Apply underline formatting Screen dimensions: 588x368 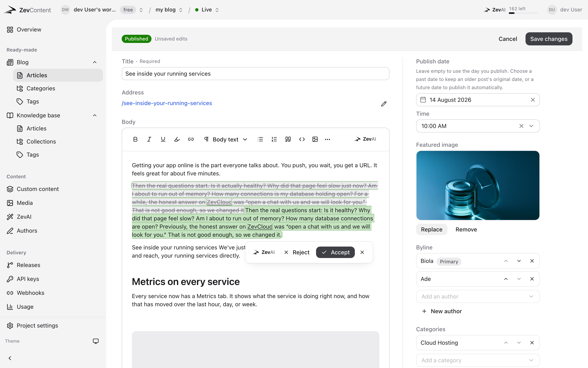pyautogui.click(x=163, y=139)
